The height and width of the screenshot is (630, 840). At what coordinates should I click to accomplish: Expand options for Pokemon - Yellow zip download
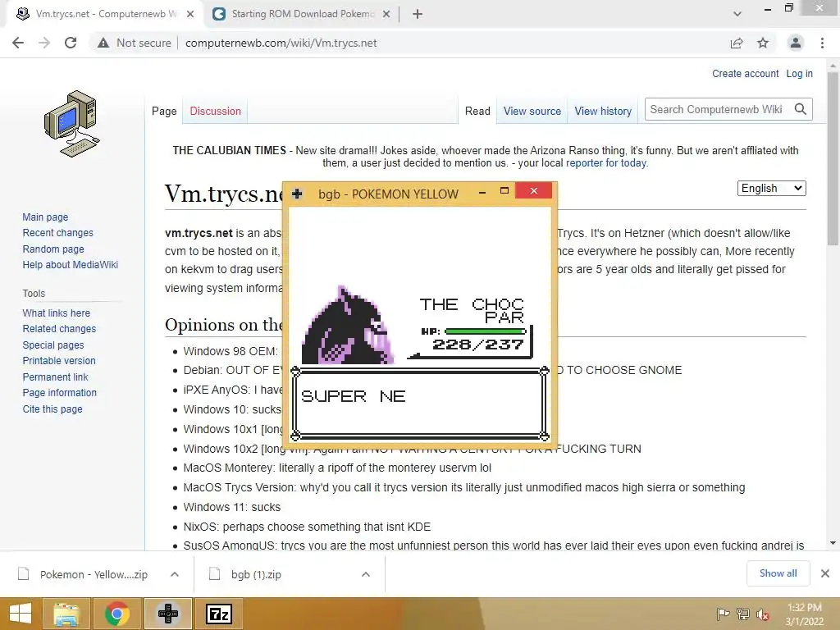click(175, 574)
